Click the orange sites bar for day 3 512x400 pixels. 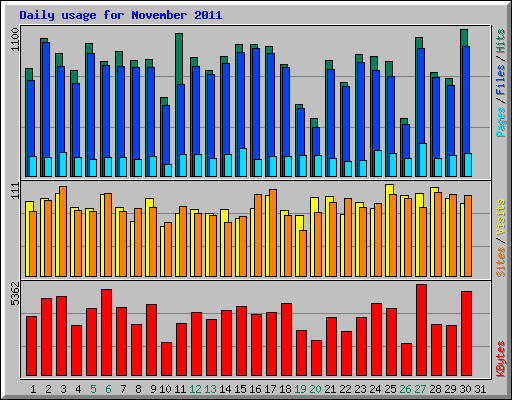tap(63, 231)
